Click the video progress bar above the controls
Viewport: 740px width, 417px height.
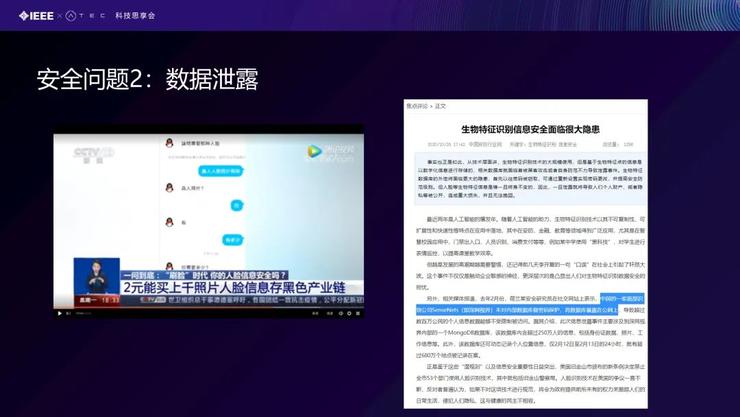209,309
